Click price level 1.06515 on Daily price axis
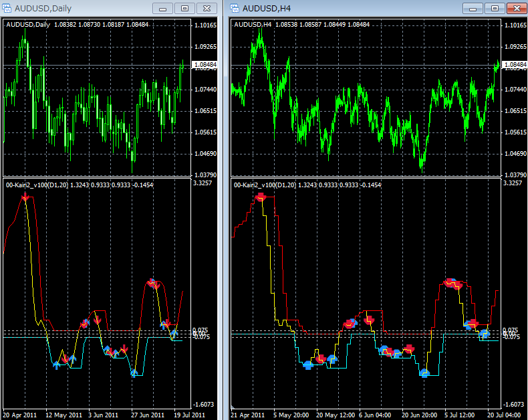The image size is (528, 420). click(205, 111)
